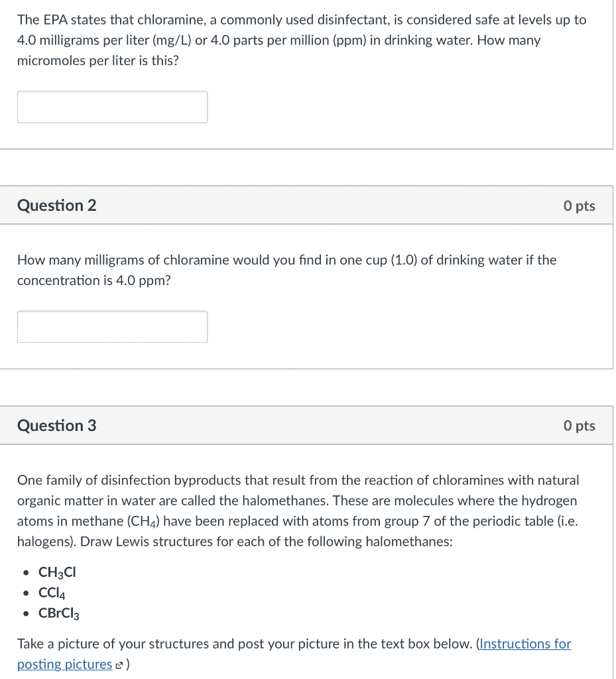The height and width of the screenshot is (679, 616).
Task: Click the Question 3 header
Action: [x=56, y=425]
